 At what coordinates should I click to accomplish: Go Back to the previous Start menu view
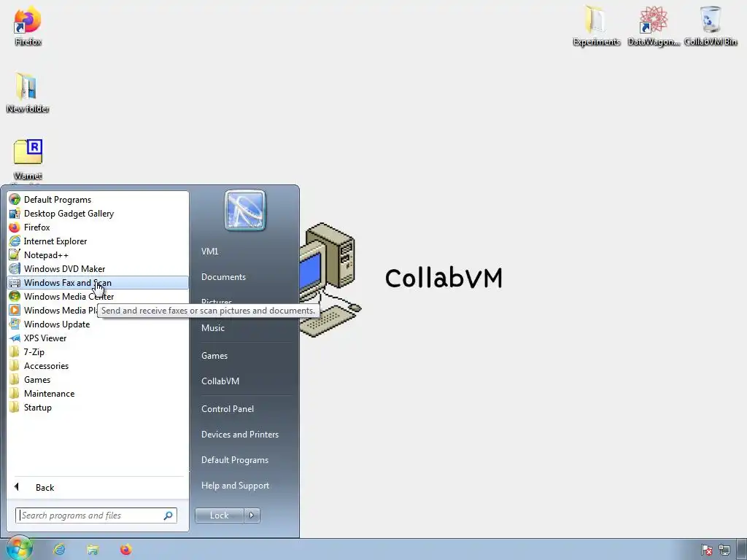click(98, 487)
